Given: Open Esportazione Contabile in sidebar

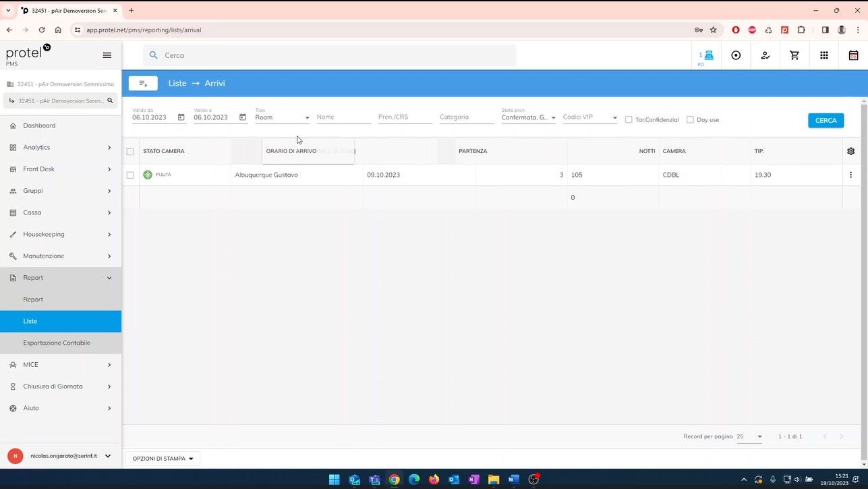Looking at the screenshot, I should [57, 343].
